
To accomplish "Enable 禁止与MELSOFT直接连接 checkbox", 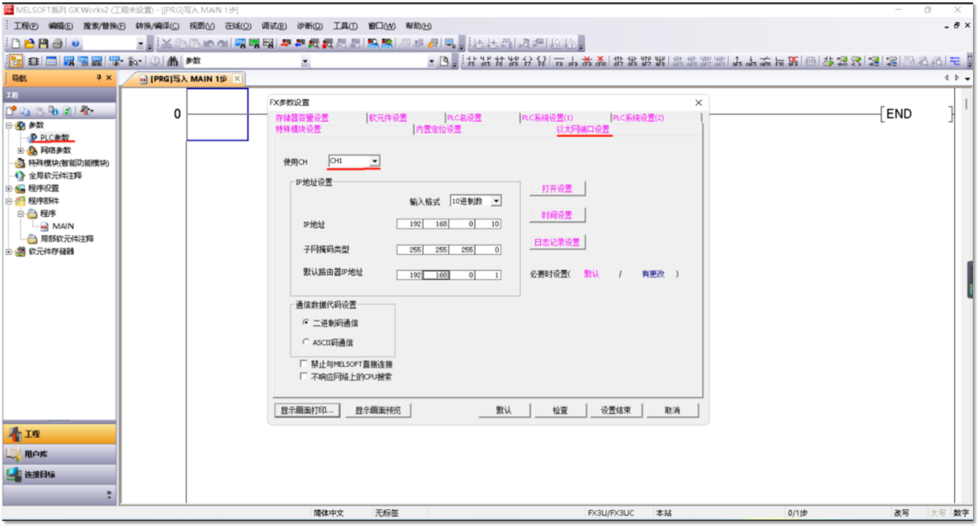I will pos(304,364).
